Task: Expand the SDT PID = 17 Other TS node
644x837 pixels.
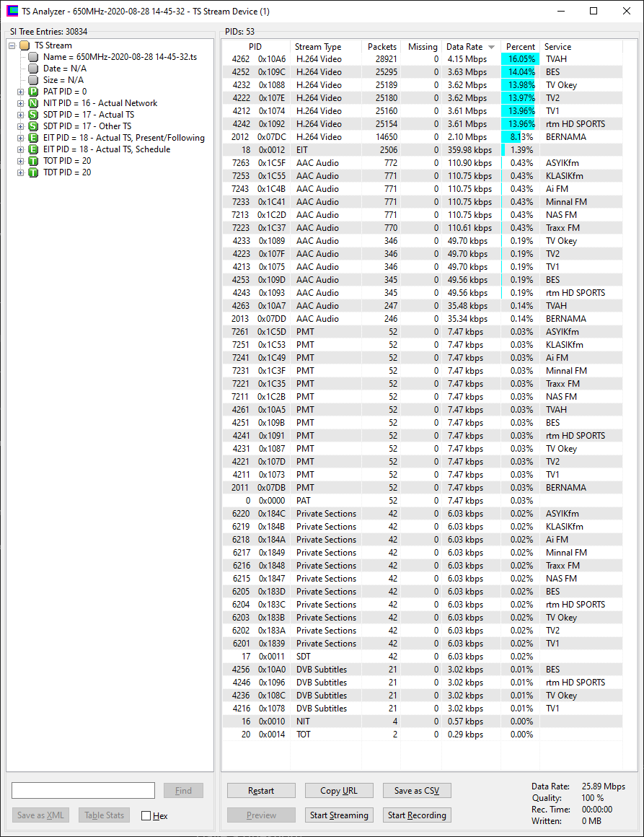Action: coord(20,126)
